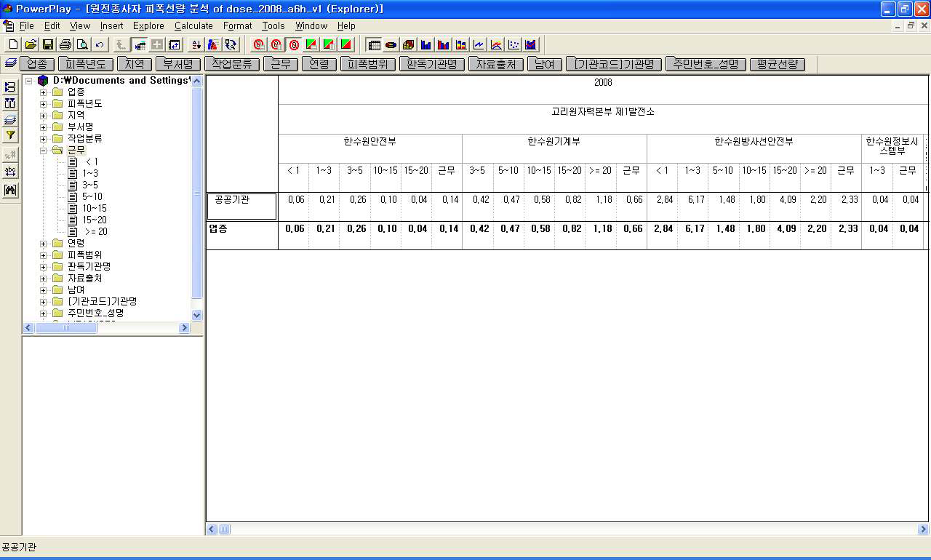Click the A-Z sort icon

point(196,44)
